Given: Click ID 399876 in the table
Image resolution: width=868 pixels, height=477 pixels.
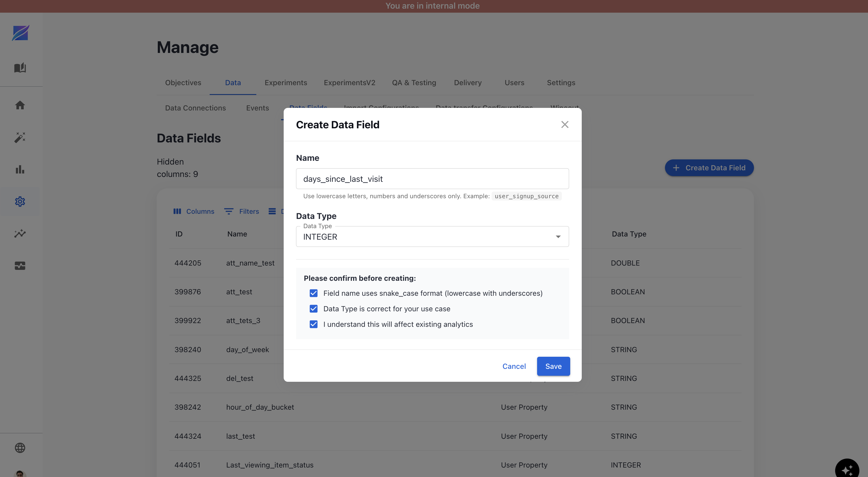Looking at the screenshot, I should tap(187, 292).
